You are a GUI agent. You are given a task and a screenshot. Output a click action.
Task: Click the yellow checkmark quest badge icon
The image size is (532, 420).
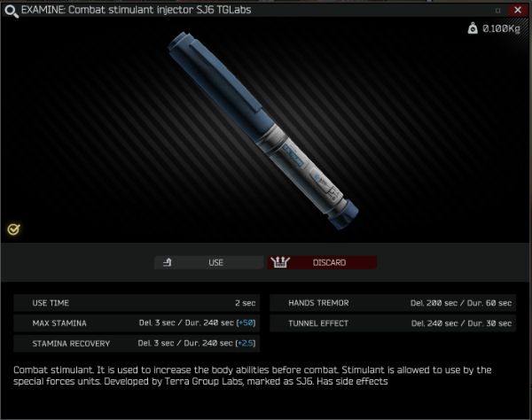click(13, 229)
